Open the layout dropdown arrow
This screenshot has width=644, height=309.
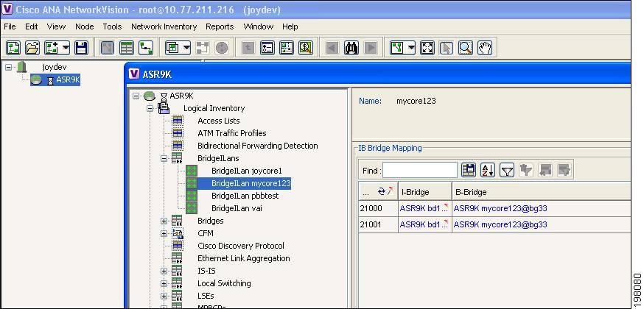[x=411, y=48]
